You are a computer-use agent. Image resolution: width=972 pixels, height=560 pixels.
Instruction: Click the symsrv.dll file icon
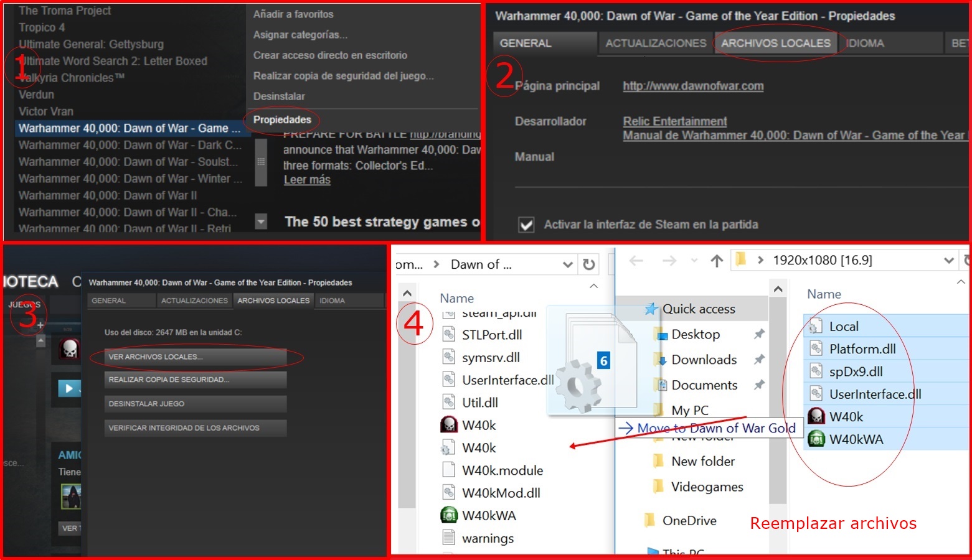click(x=448, y=357)
